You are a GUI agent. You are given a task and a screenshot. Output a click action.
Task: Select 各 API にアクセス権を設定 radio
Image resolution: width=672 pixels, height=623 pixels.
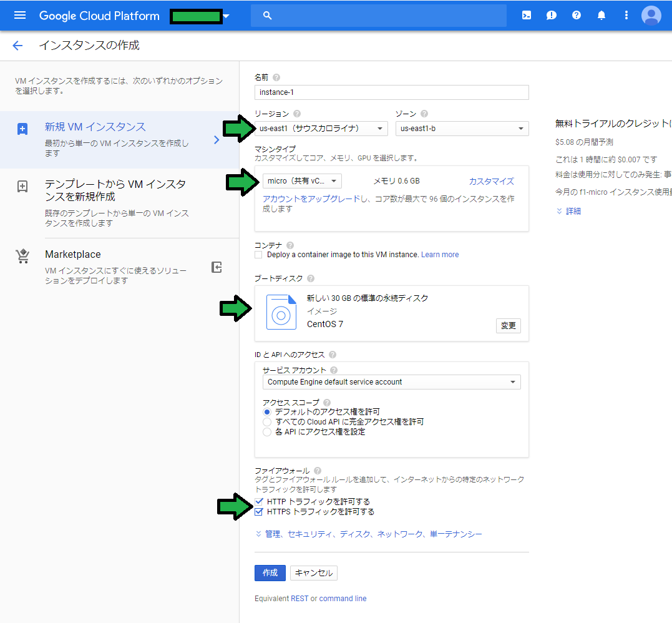(x=267, y=432)
